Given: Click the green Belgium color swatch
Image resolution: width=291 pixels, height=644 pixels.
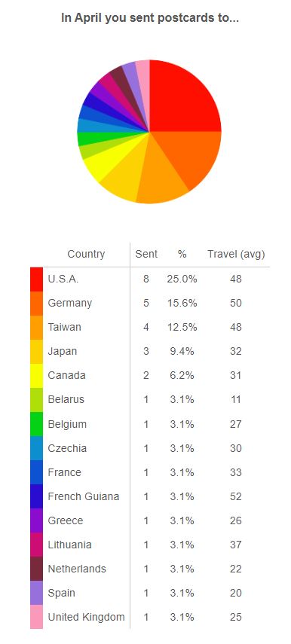Looking at the screenshot, I should 37,424.
